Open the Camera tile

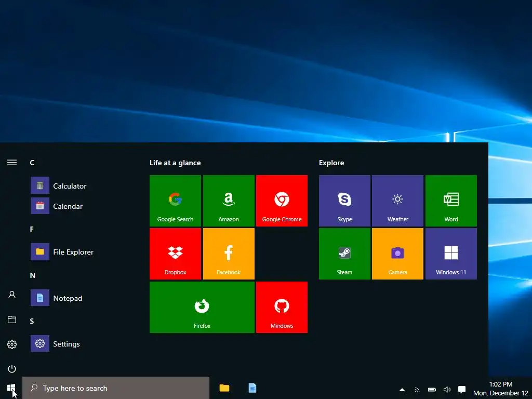pos(397,254)
